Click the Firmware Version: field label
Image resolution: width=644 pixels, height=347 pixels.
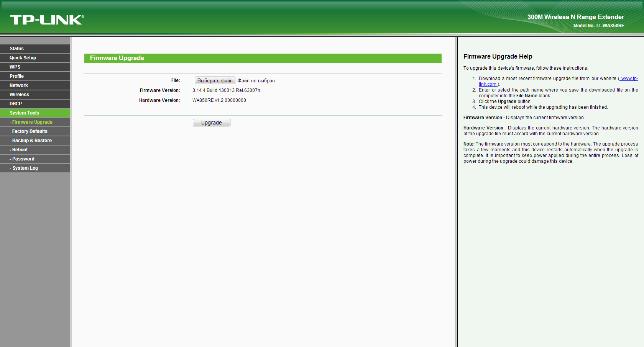[160, 90]
